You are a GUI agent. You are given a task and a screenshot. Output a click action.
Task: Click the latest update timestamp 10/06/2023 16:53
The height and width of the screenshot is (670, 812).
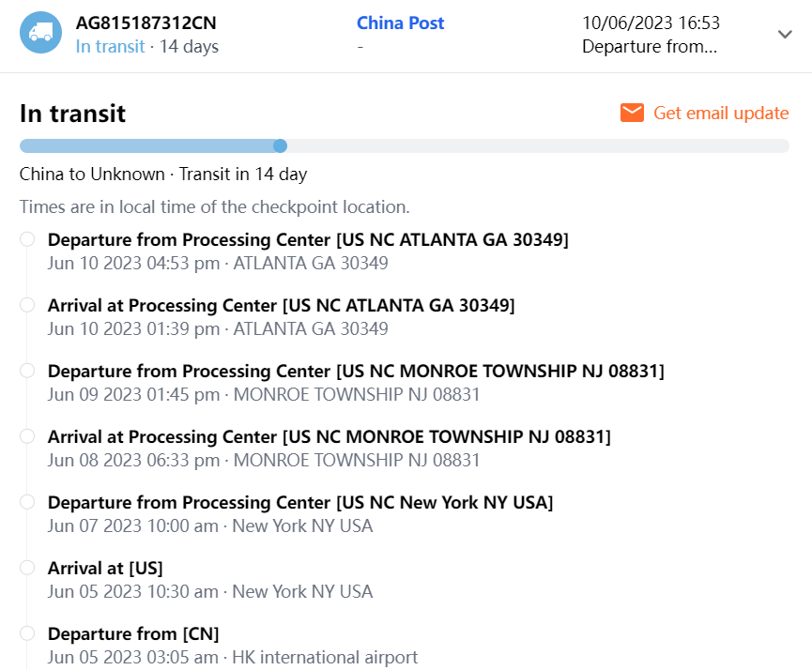pyautogui.click(x=651, y=23)
